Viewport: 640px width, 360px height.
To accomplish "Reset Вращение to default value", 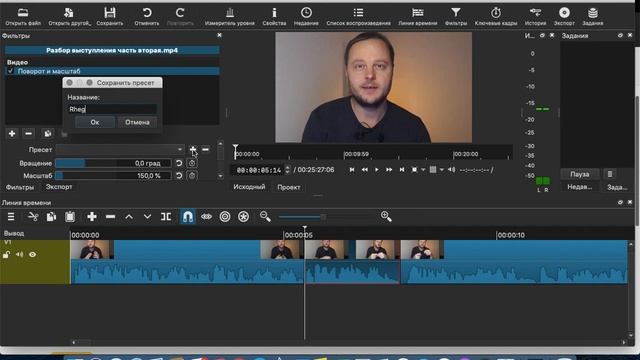I will pos(179,163).
